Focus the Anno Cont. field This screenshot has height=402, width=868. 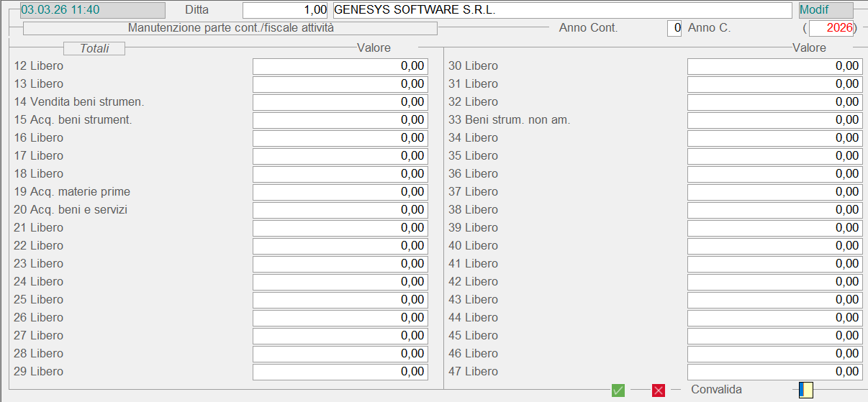[x=674, y=28]
